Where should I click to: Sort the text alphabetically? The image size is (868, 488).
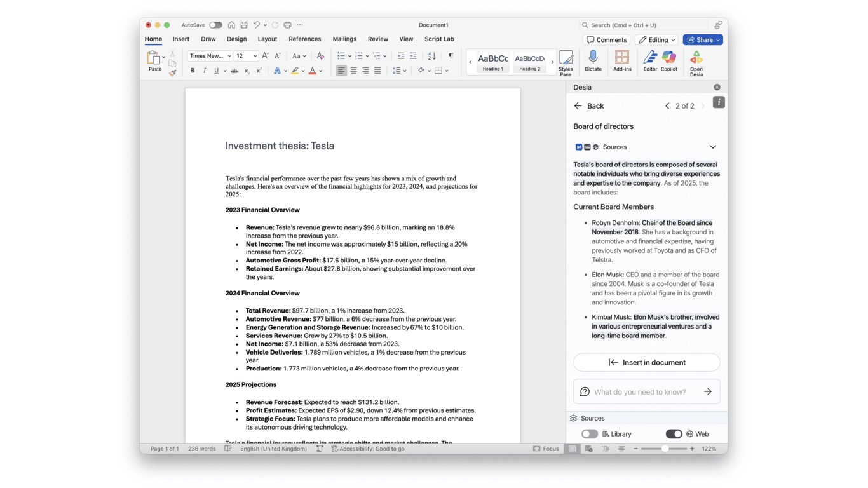click(x=432, y=56)
